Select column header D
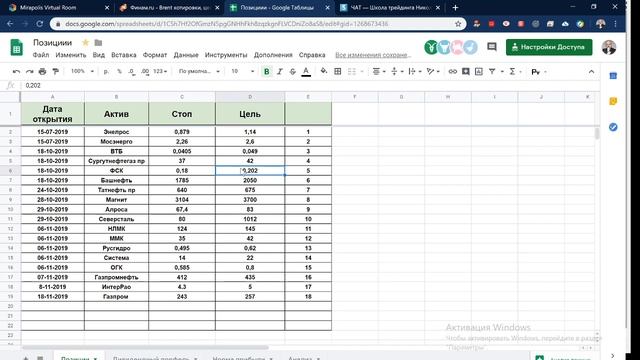Image resolution: width=640 pixels, height=360 pixels. click(x=250, y=97)
